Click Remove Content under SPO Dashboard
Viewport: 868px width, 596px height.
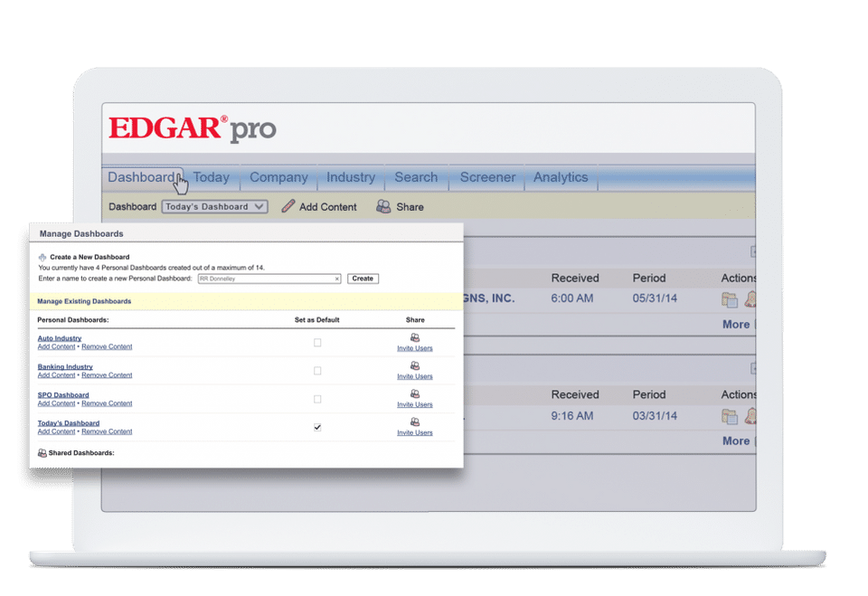click(107, 403)
